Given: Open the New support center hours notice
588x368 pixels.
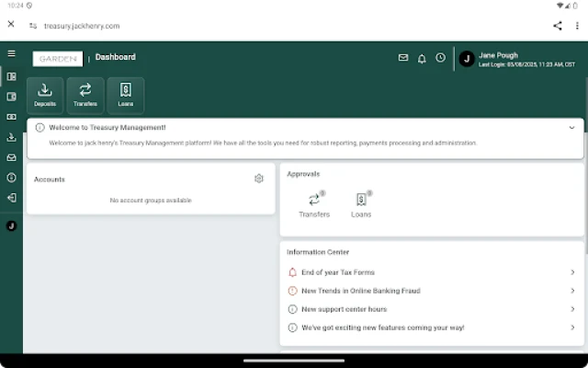Looking at the screenshot, I should pyautogui.click(x=432, y=309).
